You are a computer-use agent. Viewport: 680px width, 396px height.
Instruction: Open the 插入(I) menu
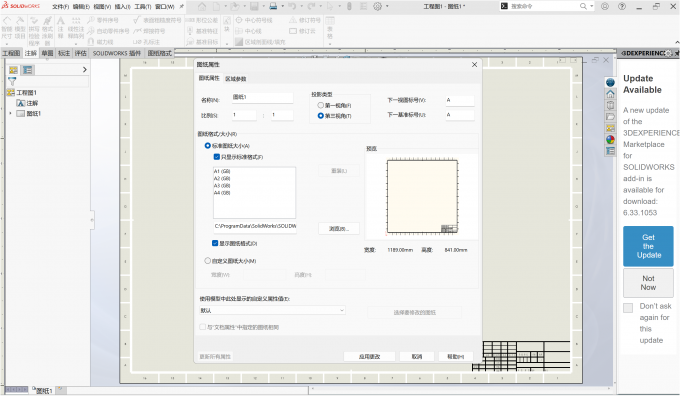pos(122,7)
